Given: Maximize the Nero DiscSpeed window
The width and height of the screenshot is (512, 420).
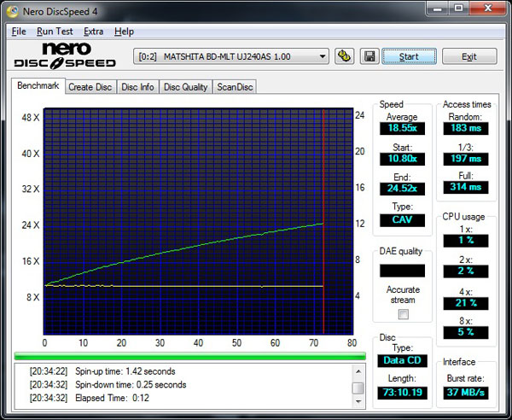Looking at the screenshot, I should coord(459,10).
